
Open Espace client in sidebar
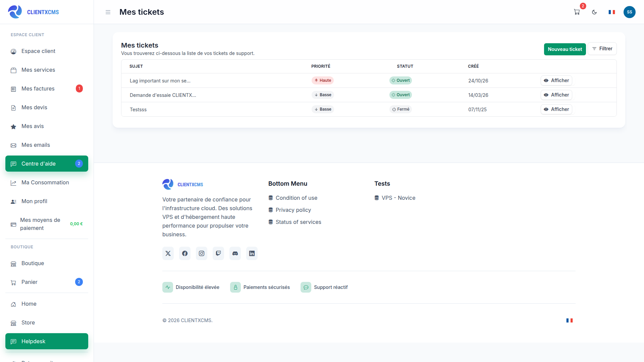(47, 51)
